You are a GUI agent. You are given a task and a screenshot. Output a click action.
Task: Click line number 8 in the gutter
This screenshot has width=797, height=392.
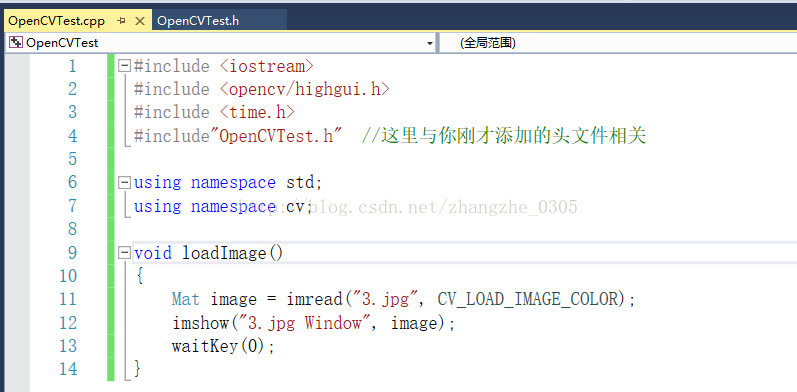[x=72, y=229]
